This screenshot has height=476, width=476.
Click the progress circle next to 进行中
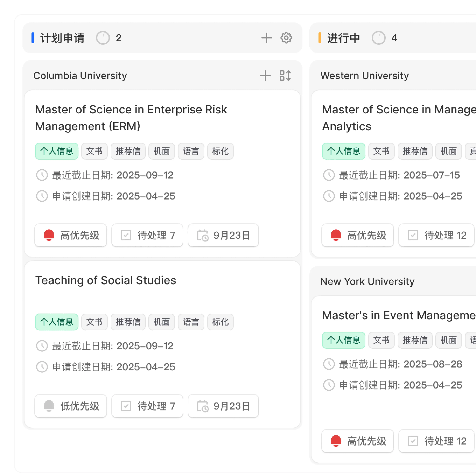tap(378, 38)
